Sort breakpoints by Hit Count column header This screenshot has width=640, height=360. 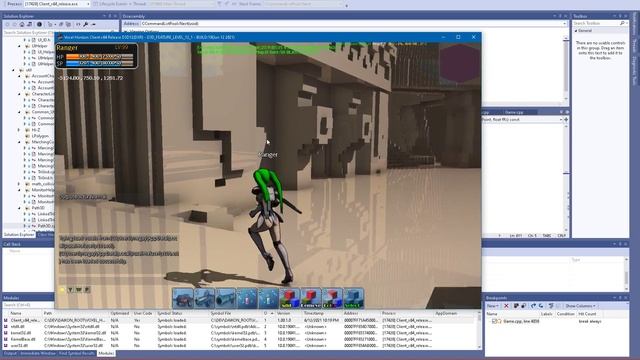pyautogui.click(x=587, y=314)
